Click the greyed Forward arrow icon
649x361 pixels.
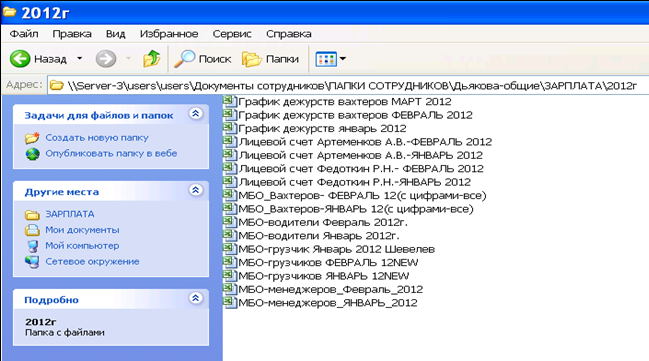(106, 59)
